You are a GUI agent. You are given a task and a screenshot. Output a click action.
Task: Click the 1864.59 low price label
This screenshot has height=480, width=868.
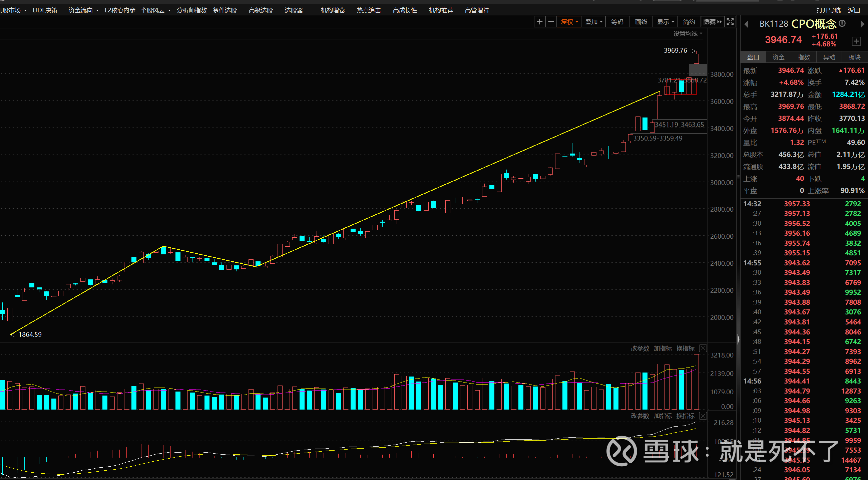pos(30,334)
